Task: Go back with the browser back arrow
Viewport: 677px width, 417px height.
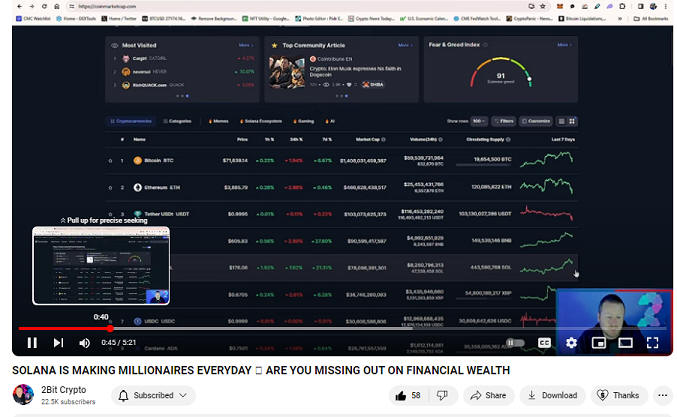Action: pyautogui.click(x=19, y=6)
